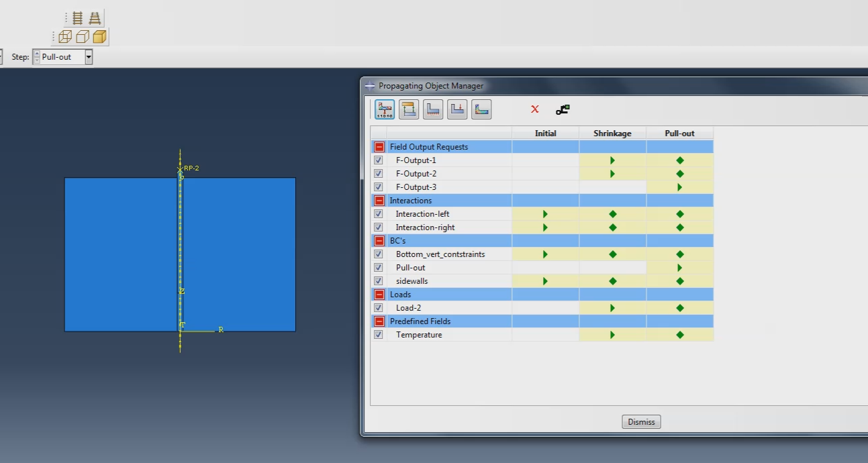The height and width of the screenshot is (463, 868).
Task: Collapse the Field Output Requests group
Action: click(378, 146)
